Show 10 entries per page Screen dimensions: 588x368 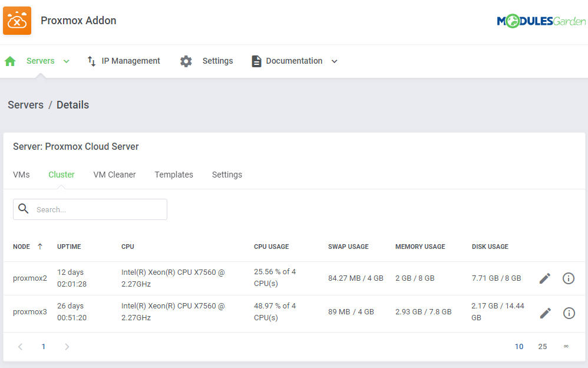(x=519, y=347)
